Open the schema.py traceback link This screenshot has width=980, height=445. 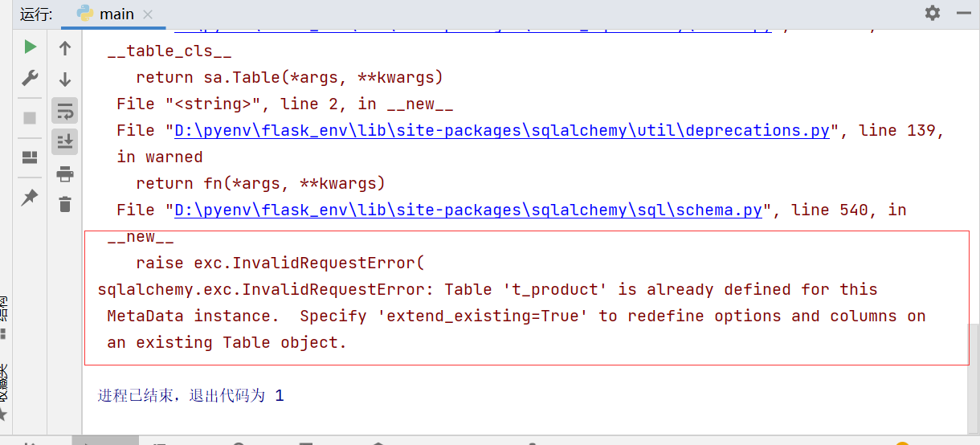468,210
